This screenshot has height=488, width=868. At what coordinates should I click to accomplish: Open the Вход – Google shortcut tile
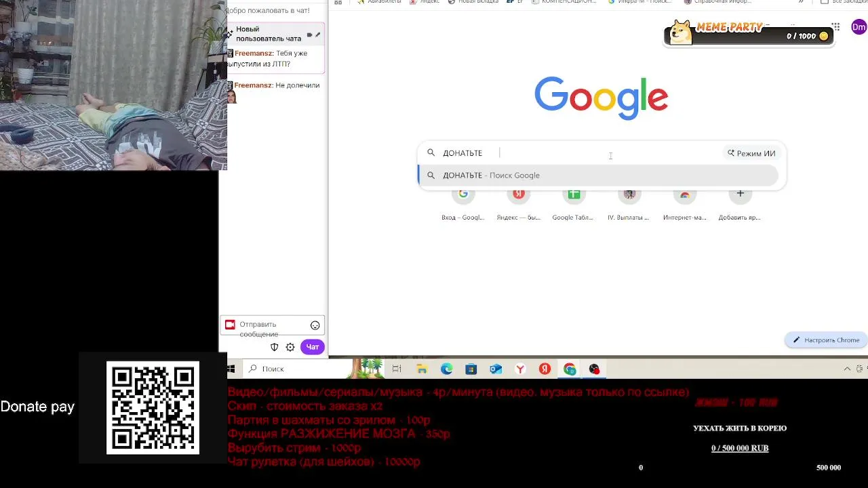click(463, 204)
